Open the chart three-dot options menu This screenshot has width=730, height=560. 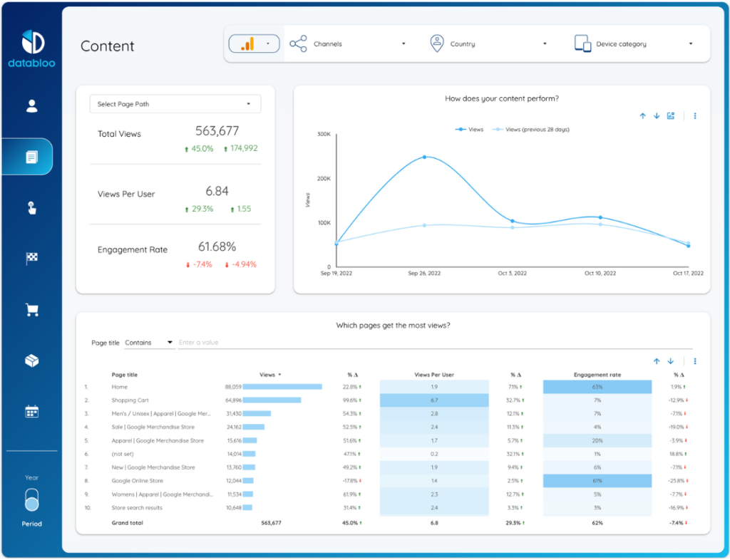pos(695,116)
